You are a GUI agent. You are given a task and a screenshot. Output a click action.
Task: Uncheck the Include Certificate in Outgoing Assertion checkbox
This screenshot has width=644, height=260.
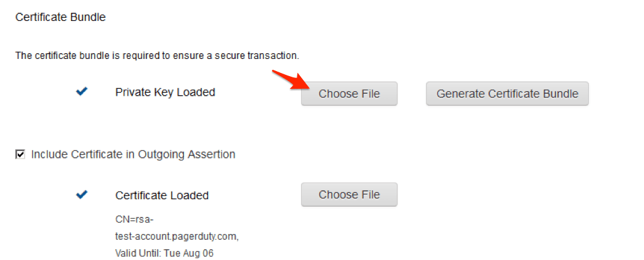[20, 154]
